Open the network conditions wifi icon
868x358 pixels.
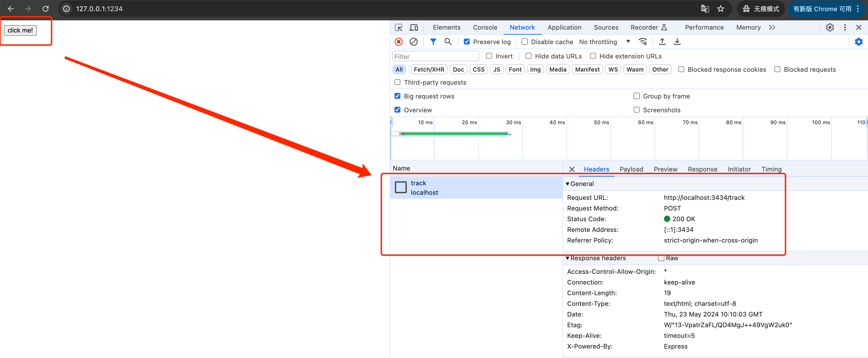pos(643,41)
